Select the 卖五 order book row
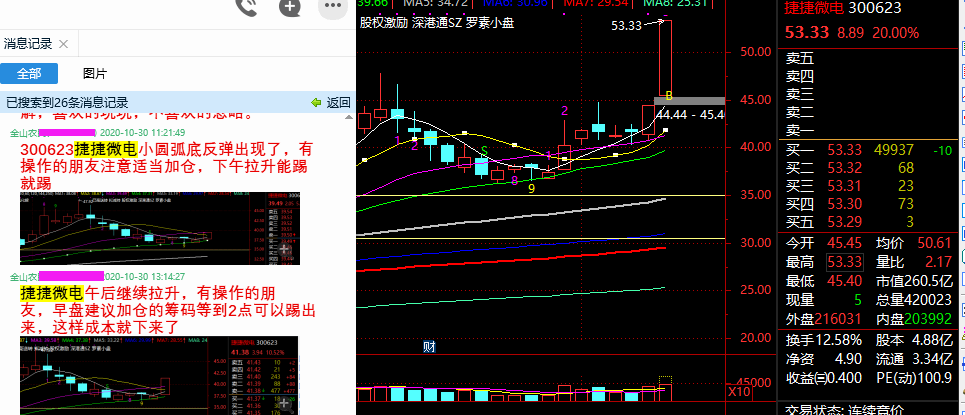965x415 pixels. coord(869,58)
